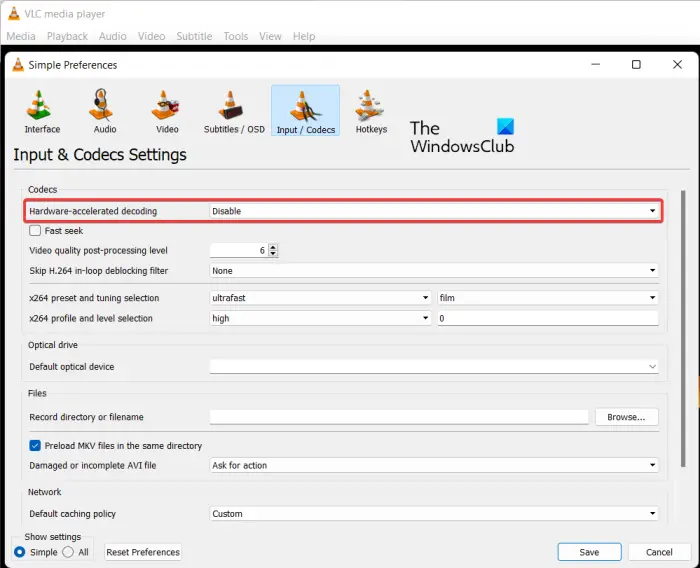Image resolution: width=700 pixels, height=568 pixels.
Task: Open the Hardware-accelerated decoding dropdown
Action: click(434, 211)
